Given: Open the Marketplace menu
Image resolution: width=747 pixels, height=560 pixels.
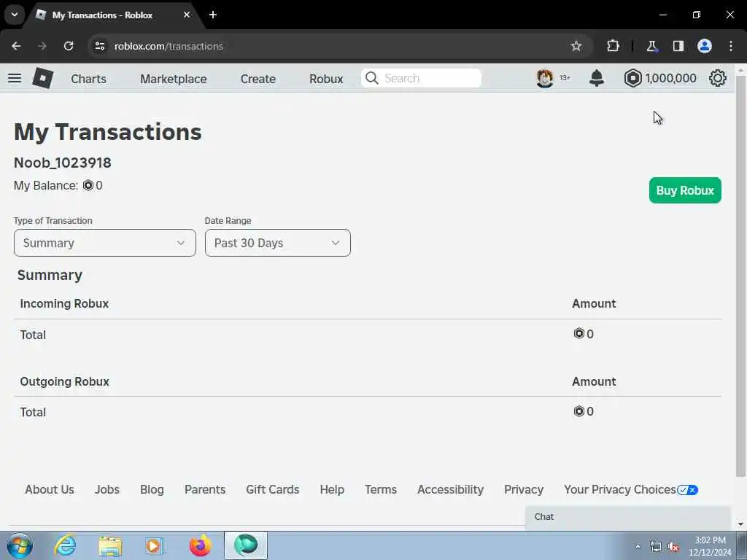Looking at the screenshot, I should tap(174, 79).
